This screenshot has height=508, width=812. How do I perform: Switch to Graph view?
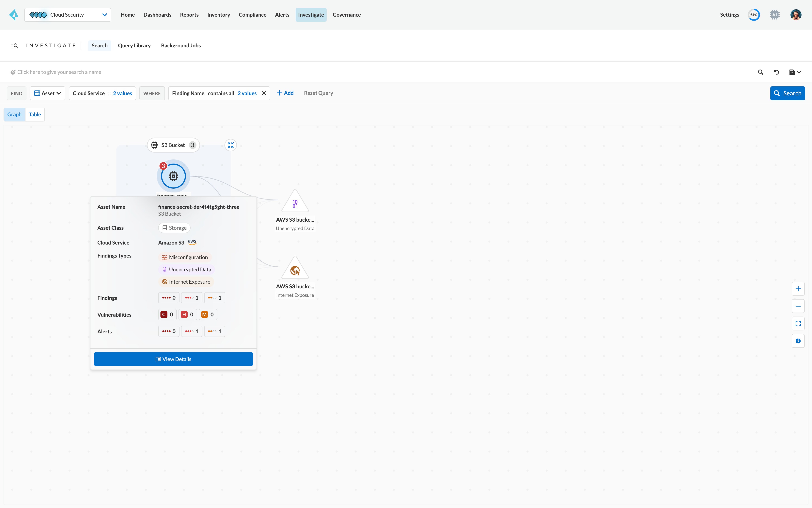click(14, 115)
